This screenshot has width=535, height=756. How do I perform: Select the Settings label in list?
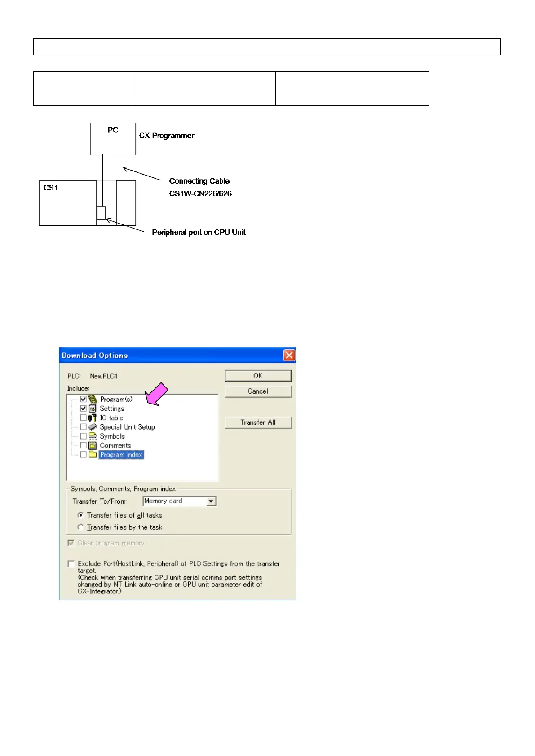coord(112,409)
